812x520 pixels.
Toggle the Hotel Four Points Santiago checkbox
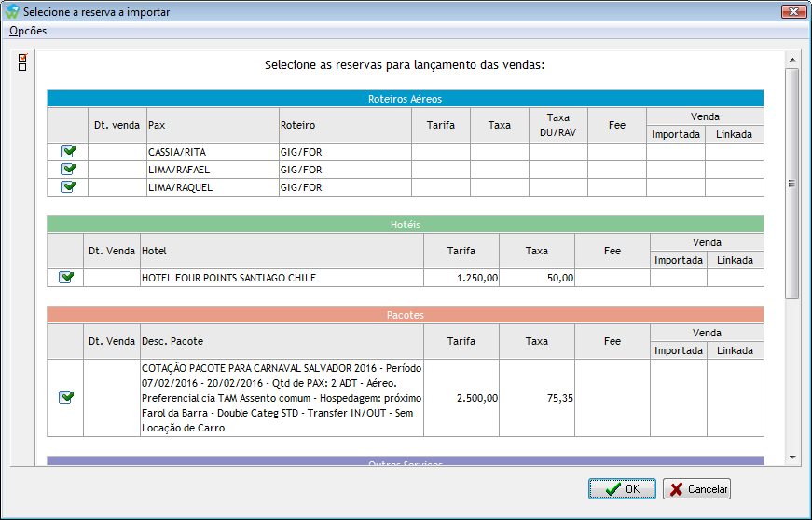pyautogui.click(x=66, y=278)
